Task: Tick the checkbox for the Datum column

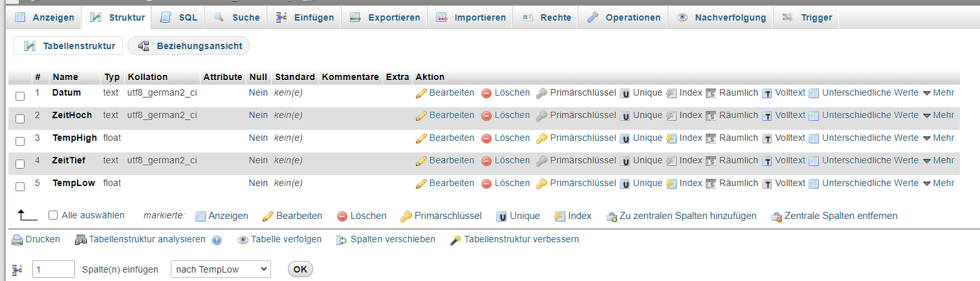Action: point(20,96)
